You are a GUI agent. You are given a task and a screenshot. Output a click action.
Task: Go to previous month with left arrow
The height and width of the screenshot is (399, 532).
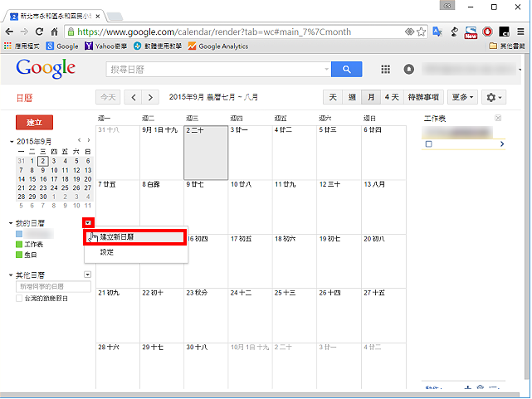point(134,97)
